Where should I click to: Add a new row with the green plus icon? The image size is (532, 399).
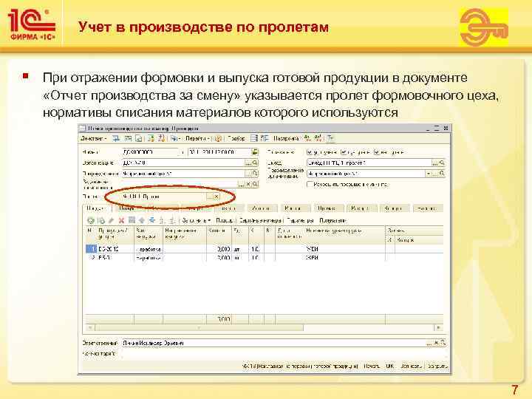(x=91, y=220)
